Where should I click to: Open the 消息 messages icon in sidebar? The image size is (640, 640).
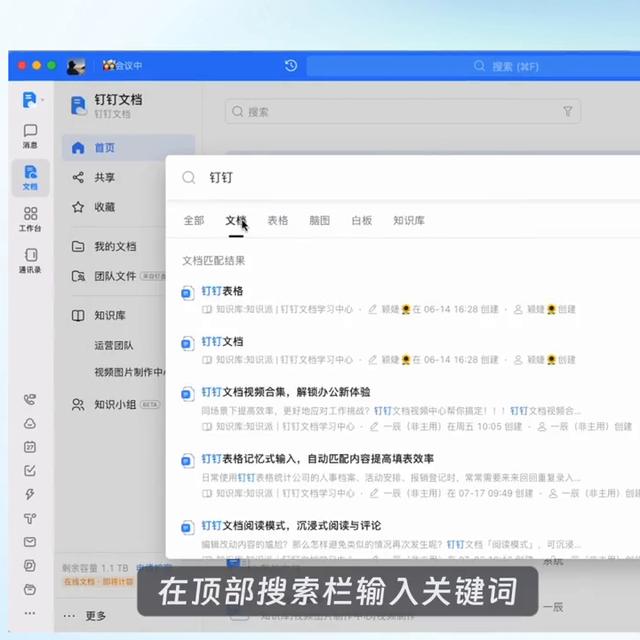[30, 136]
